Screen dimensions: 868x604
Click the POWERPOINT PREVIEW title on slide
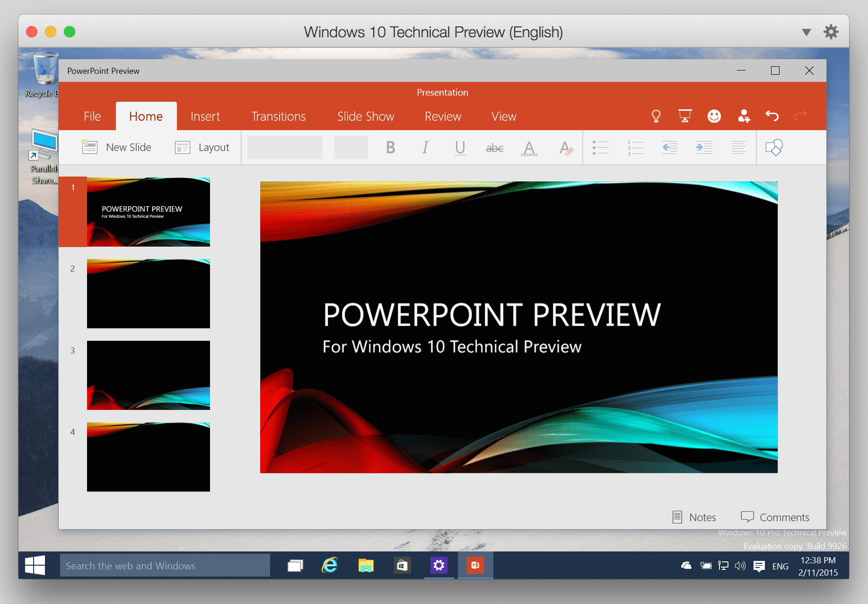click(492, 315)
